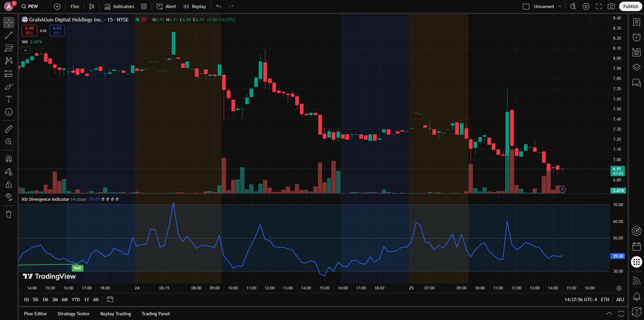Screen dimensions: 644x320
Task: Select the ruler measure tool
Action: pyautogui.click(x=9, y=129)
